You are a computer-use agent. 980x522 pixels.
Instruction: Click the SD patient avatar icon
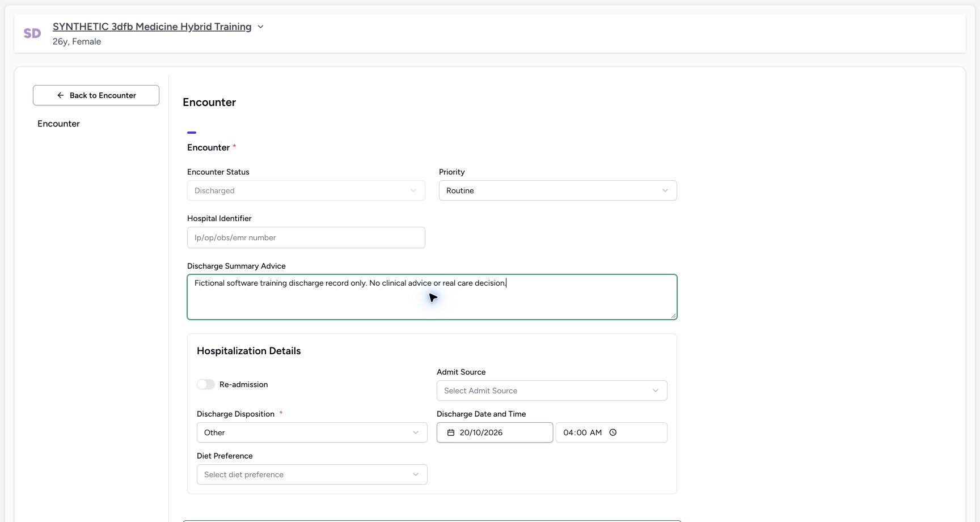coord(32,33)
